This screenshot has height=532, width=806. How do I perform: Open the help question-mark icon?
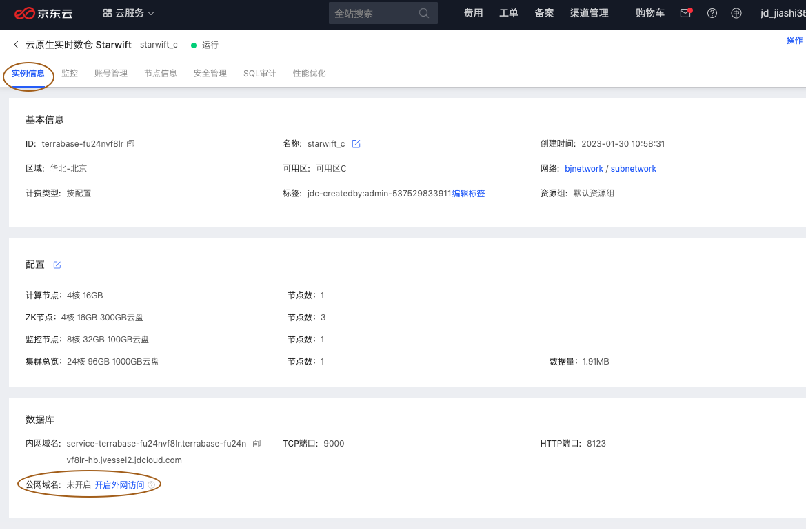click(712, 13)
